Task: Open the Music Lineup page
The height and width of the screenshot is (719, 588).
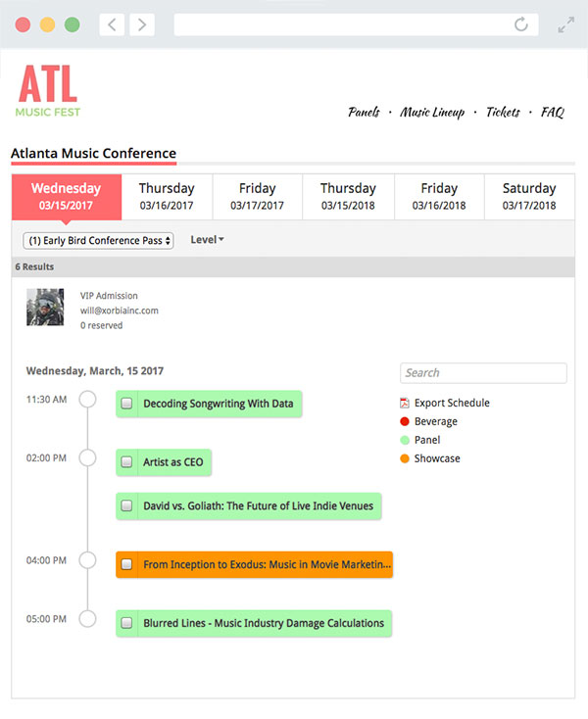Action: [432, 113]
